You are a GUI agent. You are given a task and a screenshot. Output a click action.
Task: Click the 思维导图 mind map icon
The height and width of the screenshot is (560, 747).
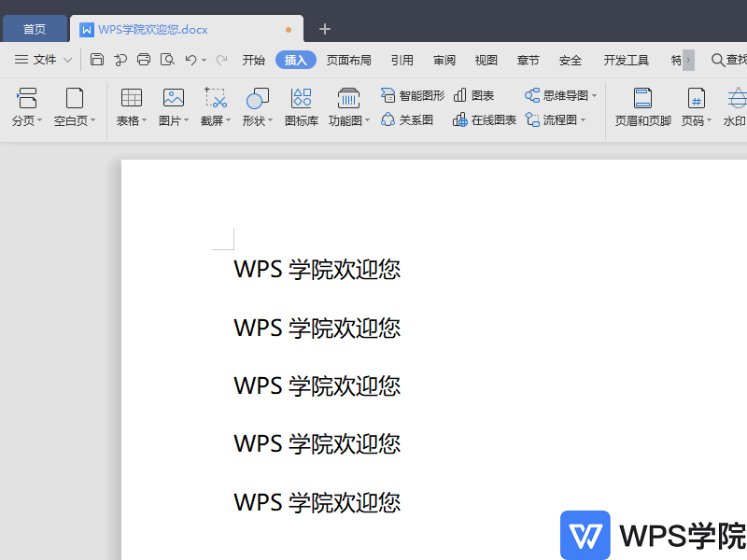coord(531,95)
